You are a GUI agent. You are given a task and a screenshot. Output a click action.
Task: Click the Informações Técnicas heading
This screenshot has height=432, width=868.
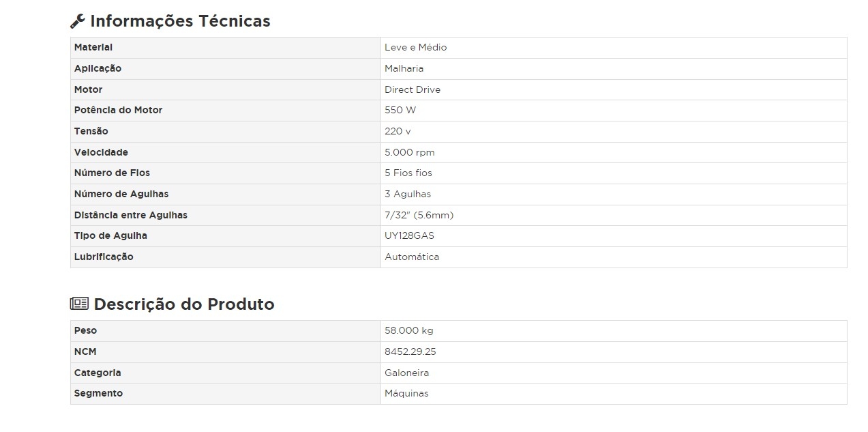tap(180, 21)
